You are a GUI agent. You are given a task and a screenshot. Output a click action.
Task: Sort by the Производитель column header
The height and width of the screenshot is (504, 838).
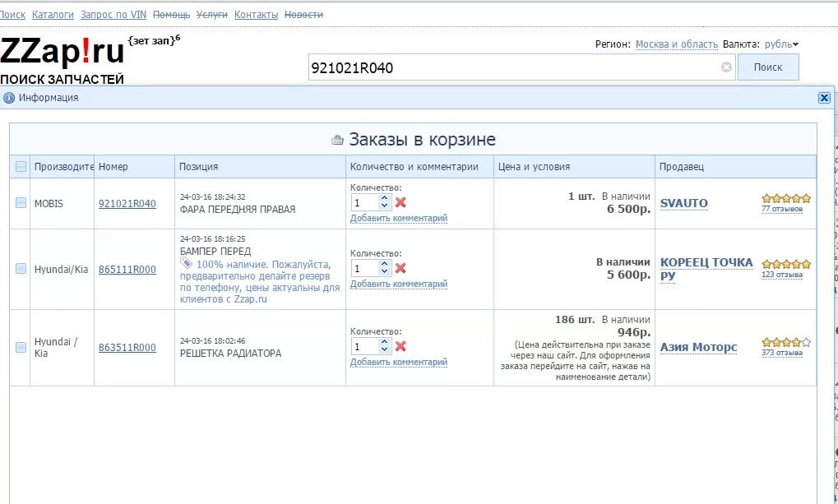click(x=63, y=166)
